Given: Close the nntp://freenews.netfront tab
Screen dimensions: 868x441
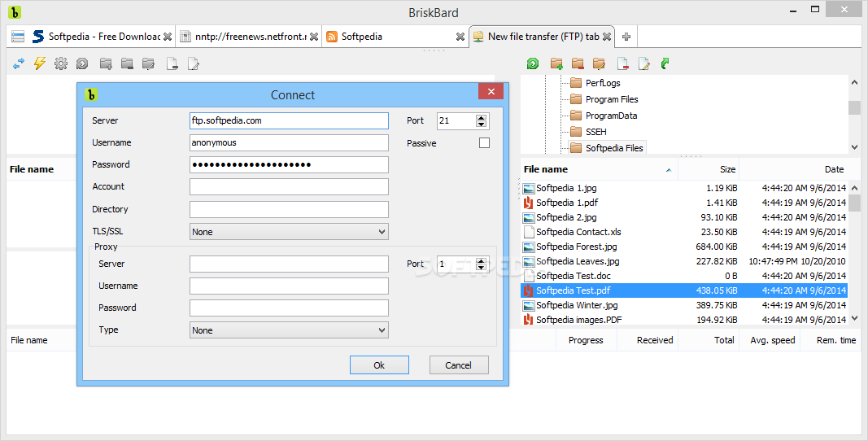Looking at the screenshot, I should coord(314,37).
